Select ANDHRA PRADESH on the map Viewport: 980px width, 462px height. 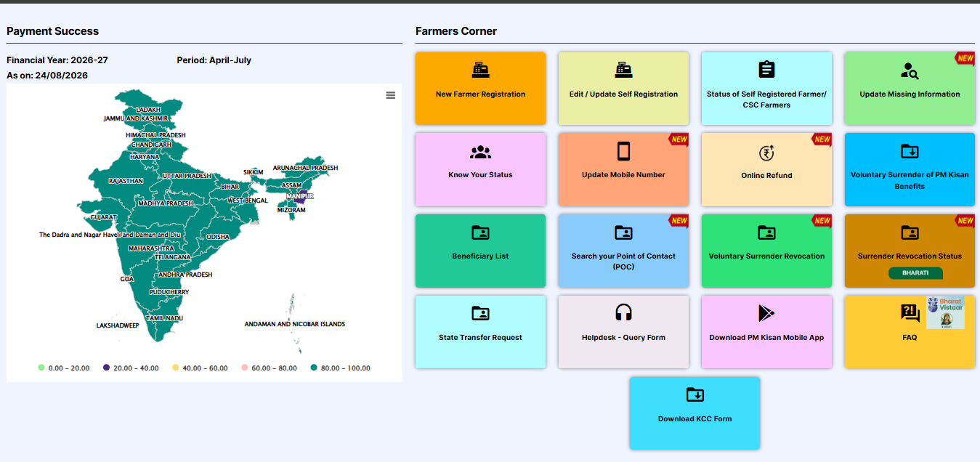click(x=185, y=275)
